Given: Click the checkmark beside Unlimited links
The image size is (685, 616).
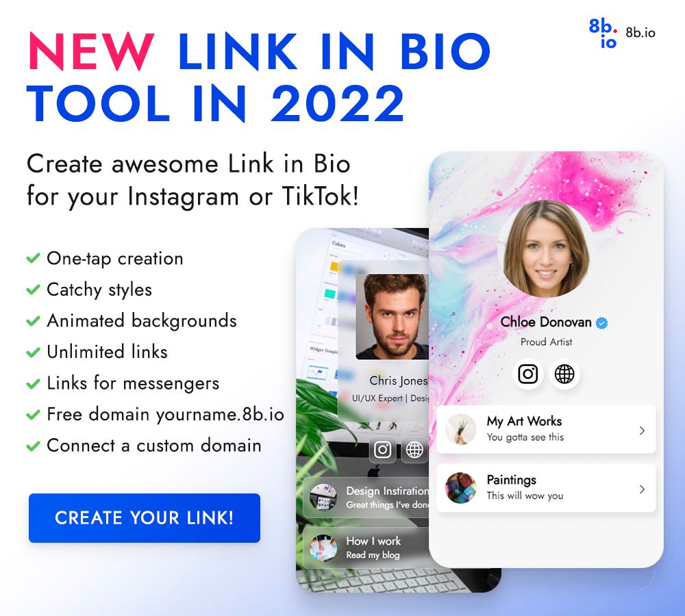Looking at the screenshot, I should [33, 352].
